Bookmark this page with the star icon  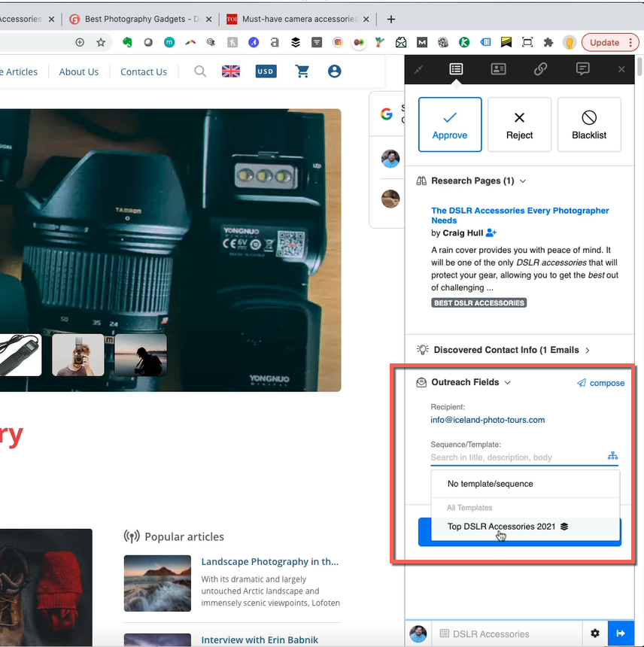tap(101, 43)
